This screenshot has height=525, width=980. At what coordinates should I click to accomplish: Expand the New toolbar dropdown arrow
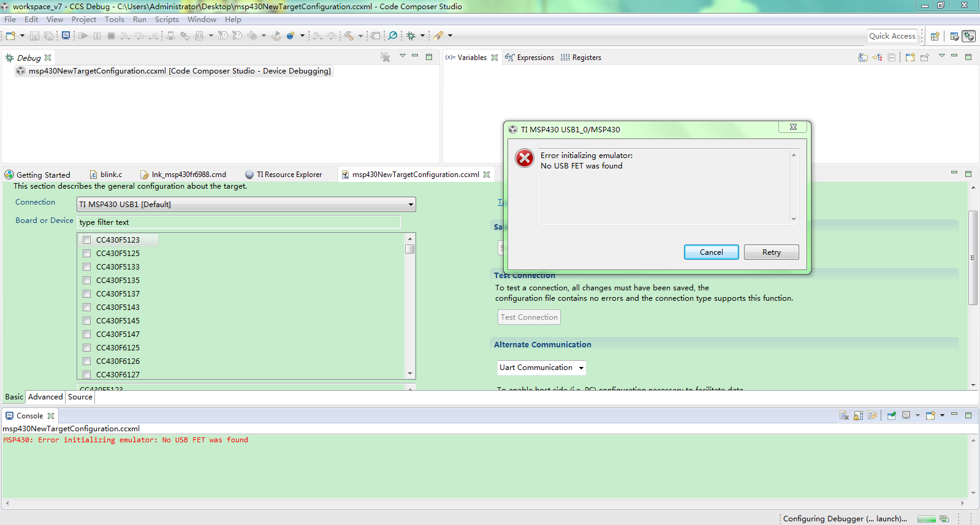pos(22,36)
